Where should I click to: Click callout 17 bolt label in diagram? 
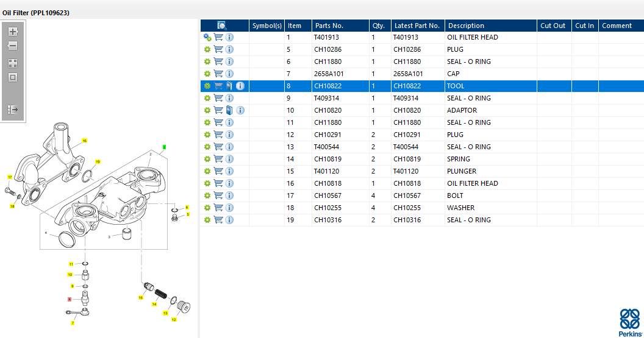pyautogui.click(x=10, y=177)
